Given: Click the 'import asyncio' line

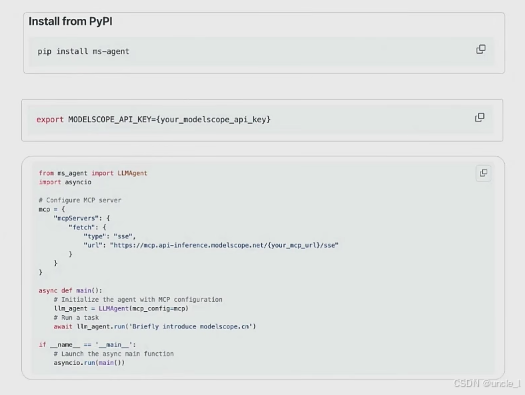Looking at the screenshot, I should (x=65, y=182).
